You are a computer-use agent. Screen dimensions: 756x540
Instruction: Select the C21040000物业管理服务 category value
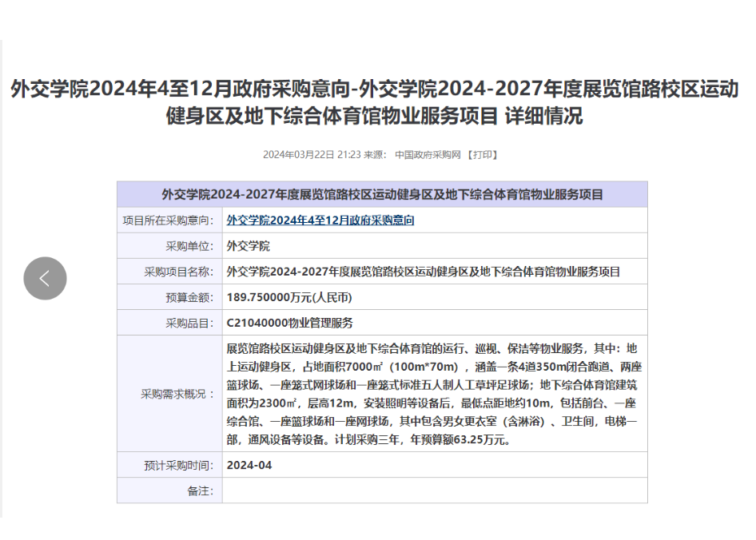point(290,324)
